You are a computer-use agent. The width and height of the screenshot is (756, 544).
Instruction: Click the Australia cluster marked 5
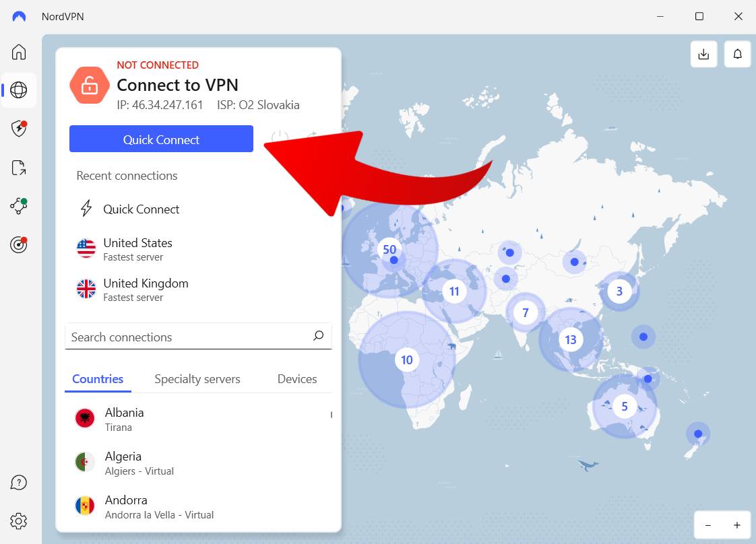click(x=625, y=406)
